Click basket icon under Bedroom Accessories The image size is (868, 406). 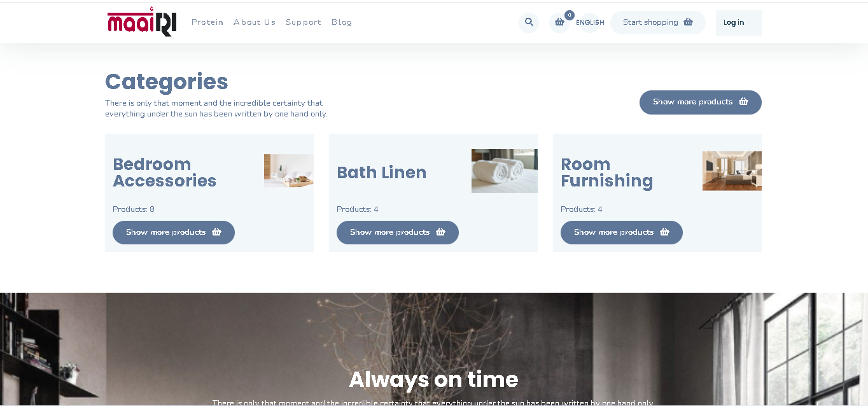point(216,232)
